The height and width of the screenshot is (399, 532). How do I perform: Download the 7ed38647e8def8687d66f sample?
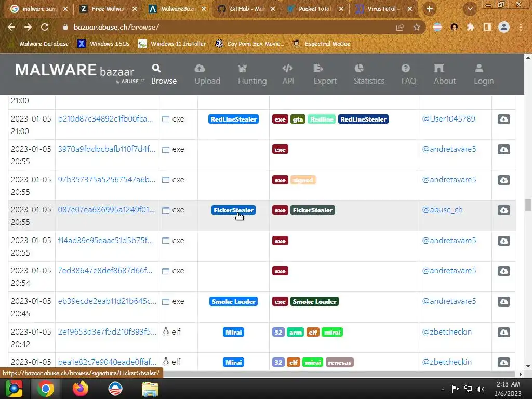(x=504, y=271)
